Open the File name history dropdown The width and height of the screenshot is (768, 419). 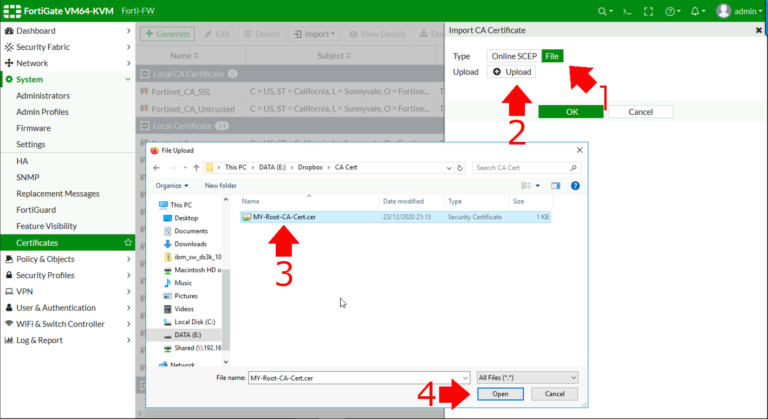point(465,378)
